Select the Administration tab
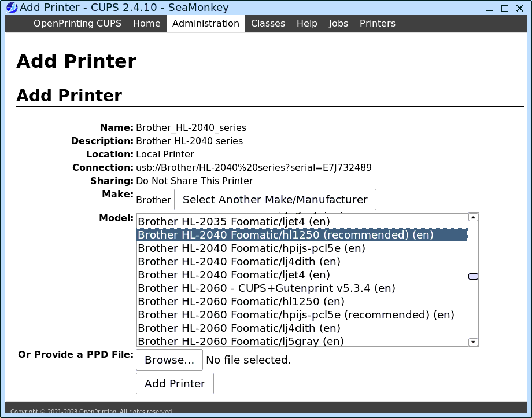The height and width of the screenshot is (418, 532). (x=206, y=23)
